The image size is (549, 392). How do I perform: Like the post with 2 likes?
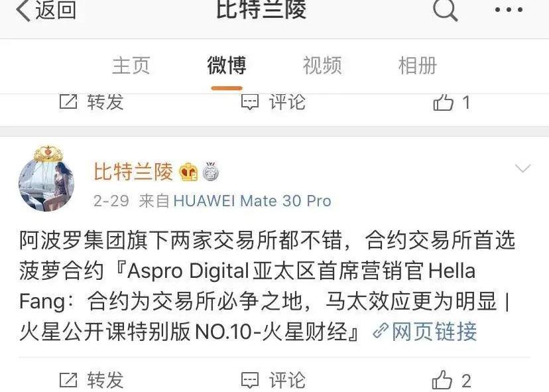[442, 380]
